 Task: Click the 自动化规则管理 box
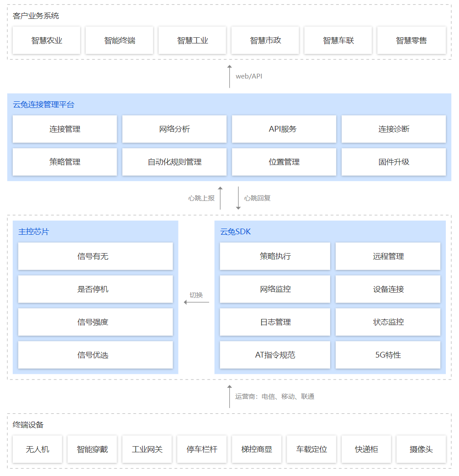coord(174,162)
